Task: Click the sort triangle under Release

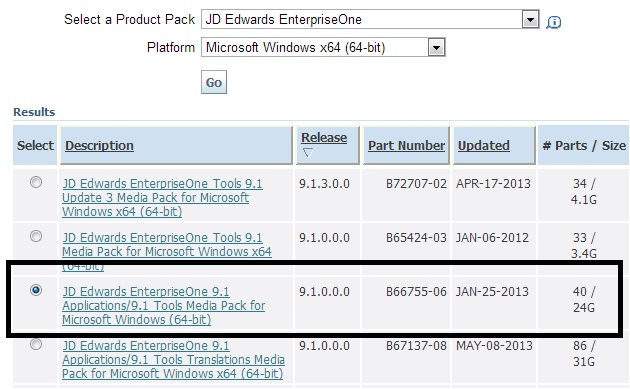Action: click(x=308, y=153)
